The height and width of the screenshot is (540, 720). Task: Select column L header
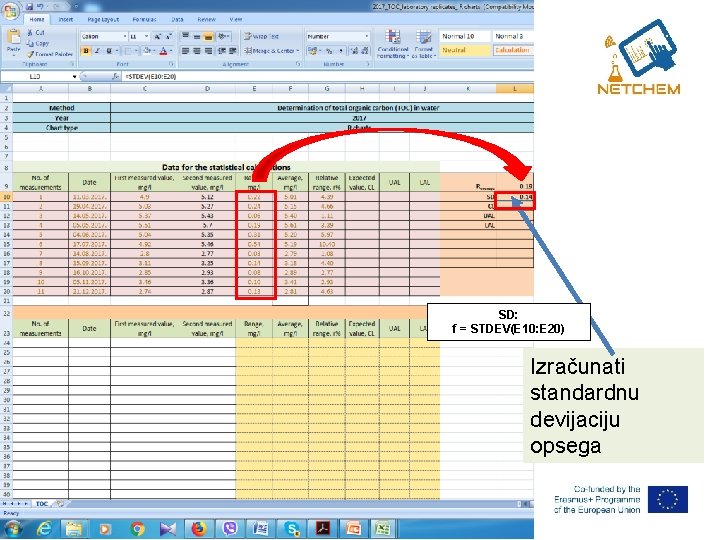(514, 89)
